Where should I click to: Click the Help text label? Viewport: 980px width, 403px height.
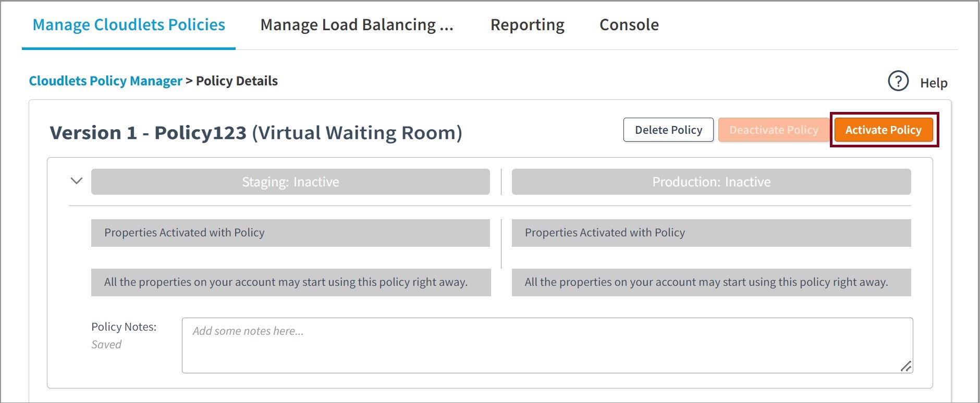pos(933,83)
